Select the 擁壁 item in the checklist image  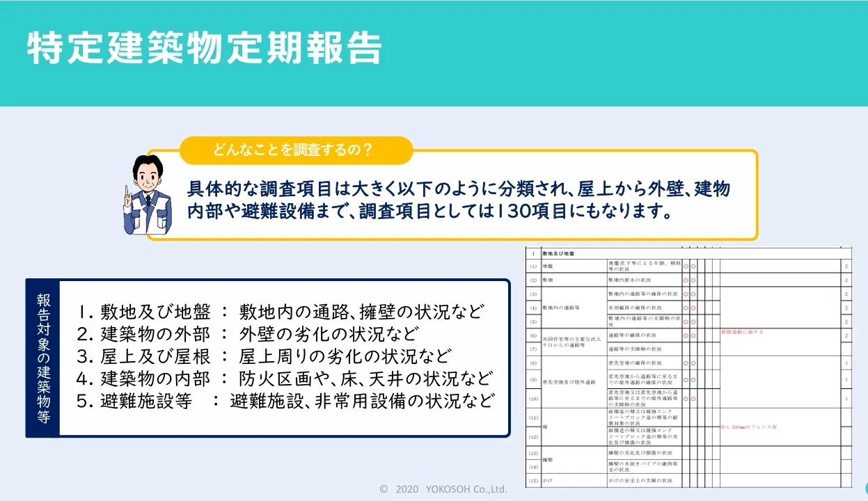tap(548, 460)
